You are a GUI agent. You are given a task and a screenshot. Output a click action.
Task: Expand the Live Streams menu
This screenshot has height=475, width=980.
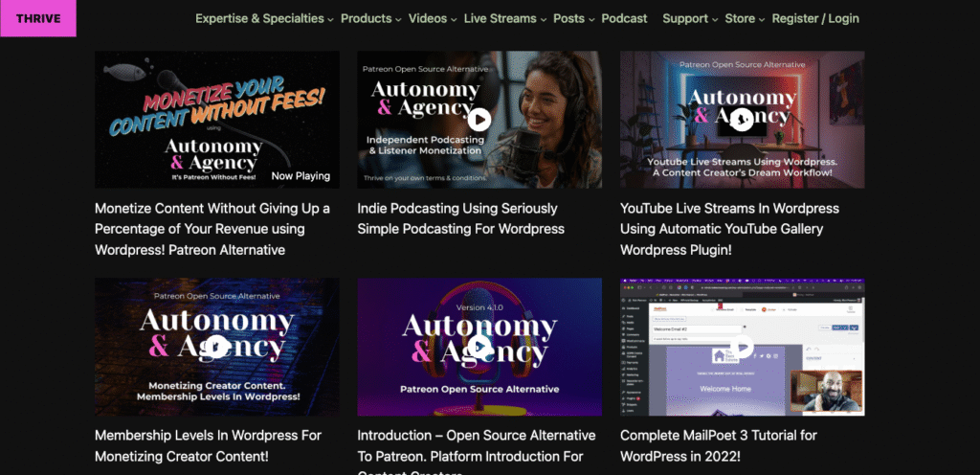505,18
